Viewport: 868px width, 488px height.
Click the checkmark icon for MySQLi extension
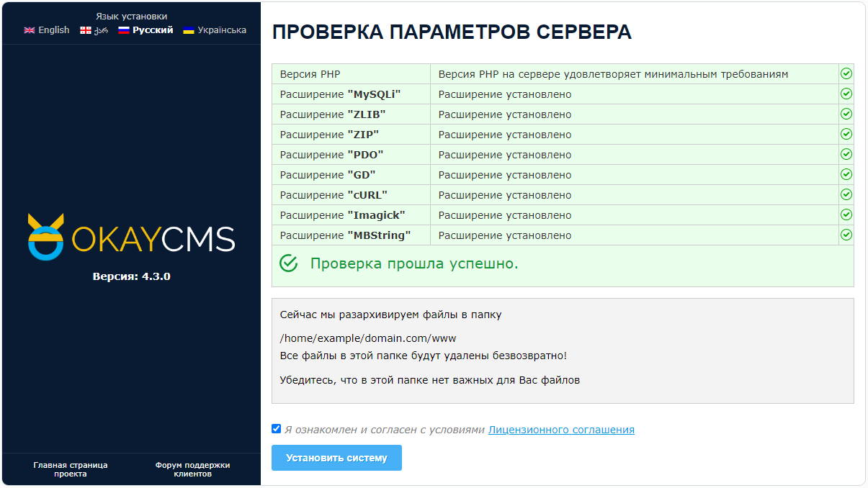[846, 94]
